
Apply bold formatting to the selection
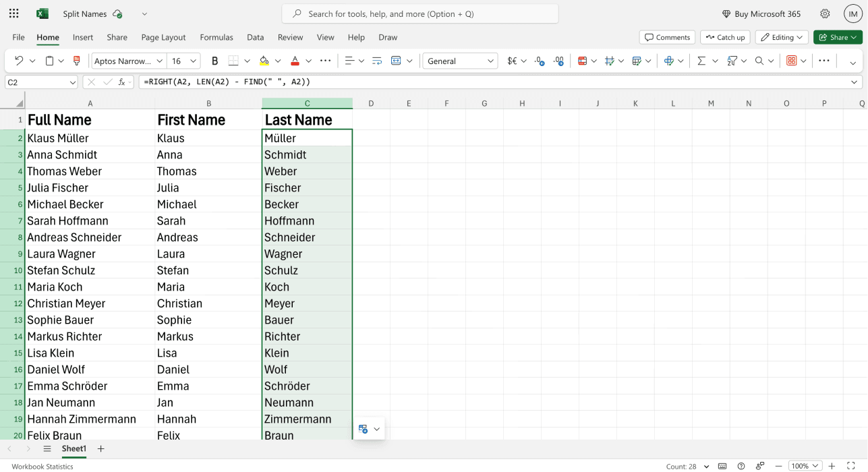214,60
